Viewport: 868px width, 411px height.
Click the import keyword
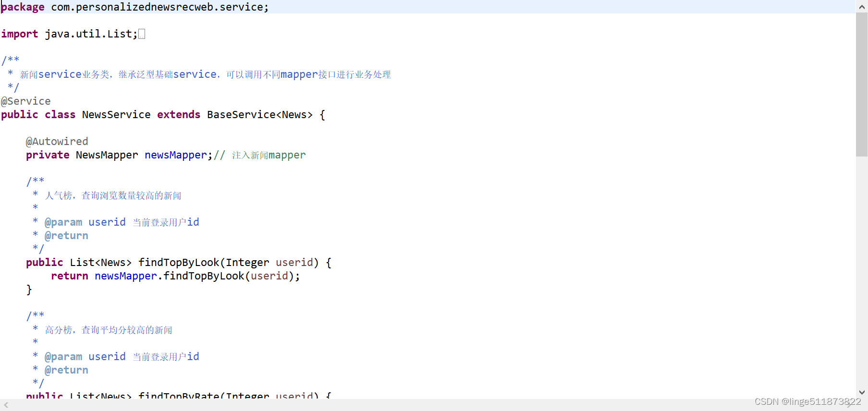(x=20, y=34)
